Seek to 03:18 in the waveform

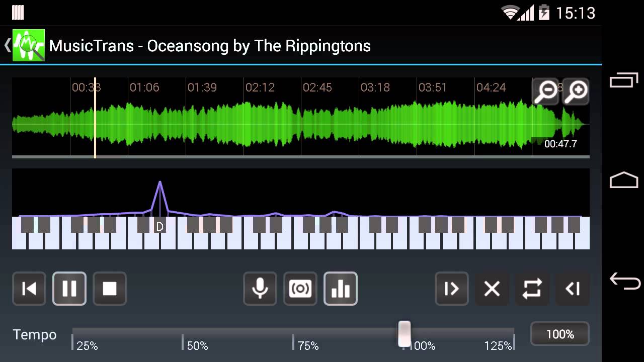pos(375,87)
